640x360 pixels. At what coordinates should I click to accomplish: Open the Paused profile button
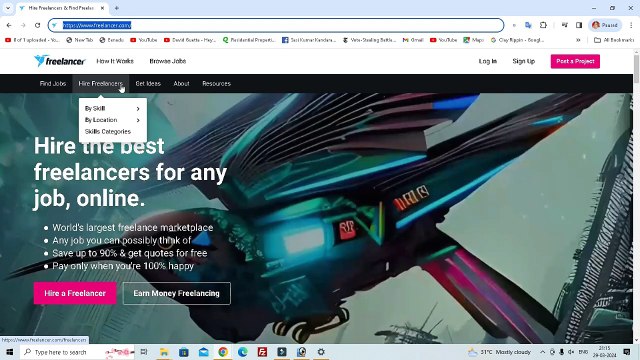click(x=605, y=25)
